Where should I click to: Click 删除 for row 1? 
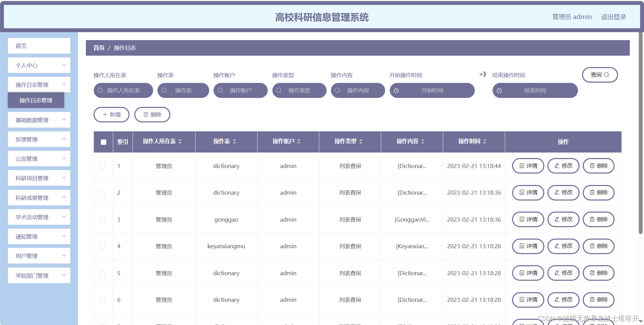coord(599,166)
